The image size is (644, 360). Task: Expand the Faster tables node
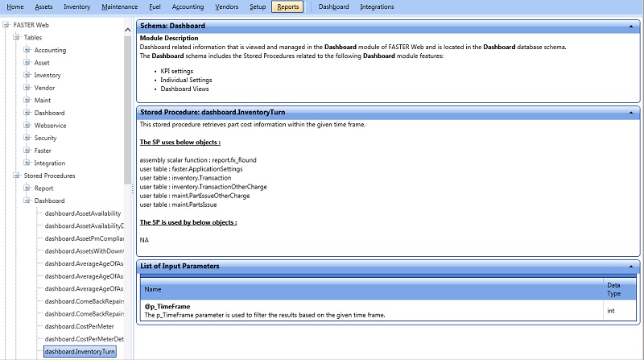[x=27, y=151]
